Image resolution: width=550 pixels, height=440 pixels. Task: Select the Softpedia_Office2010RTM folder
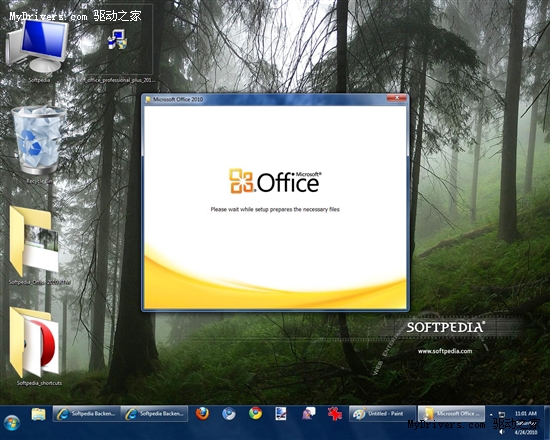(x=39, y=246)
